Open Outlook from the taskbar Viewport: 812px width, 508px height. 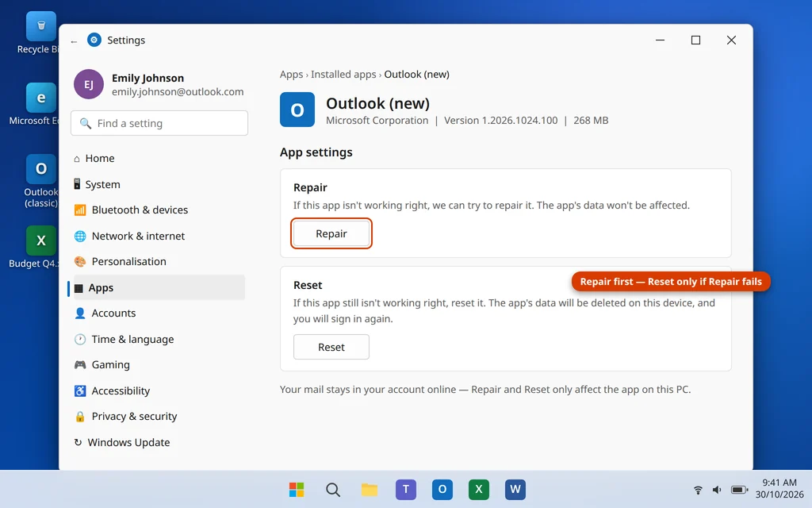[x=442, y=489]
